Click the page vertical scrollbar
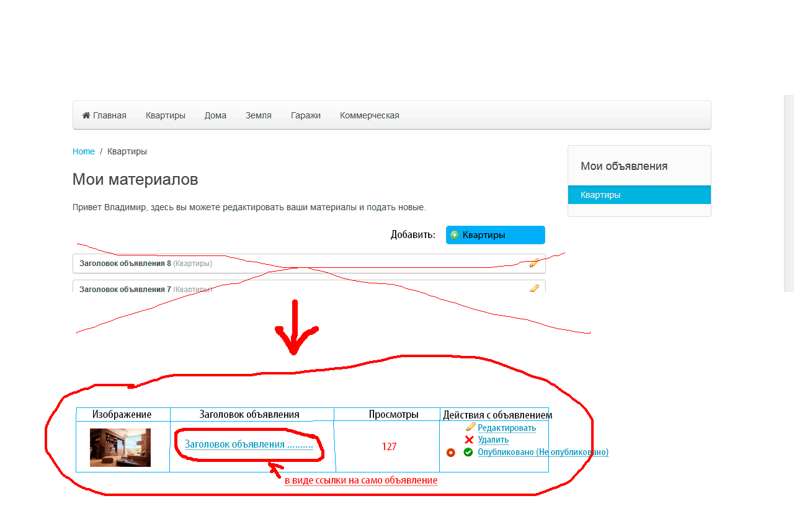 coord(789,193)
